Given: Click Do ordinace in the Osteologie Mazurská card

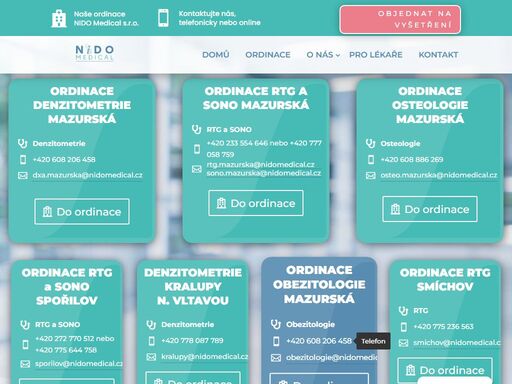Looking at the screenshot, I should 430,209.
